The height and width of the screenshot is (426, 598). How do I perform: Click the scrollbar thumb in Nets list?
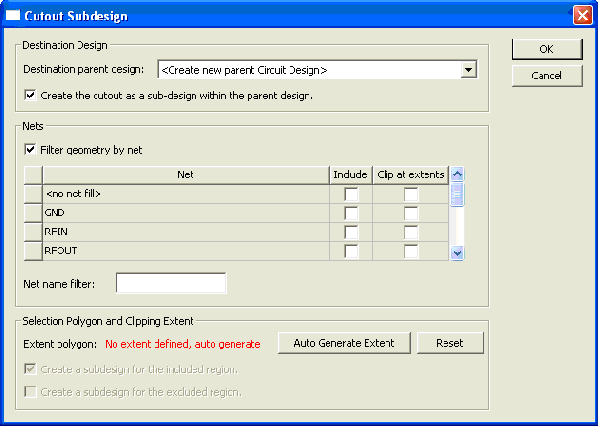click(457, 194)
